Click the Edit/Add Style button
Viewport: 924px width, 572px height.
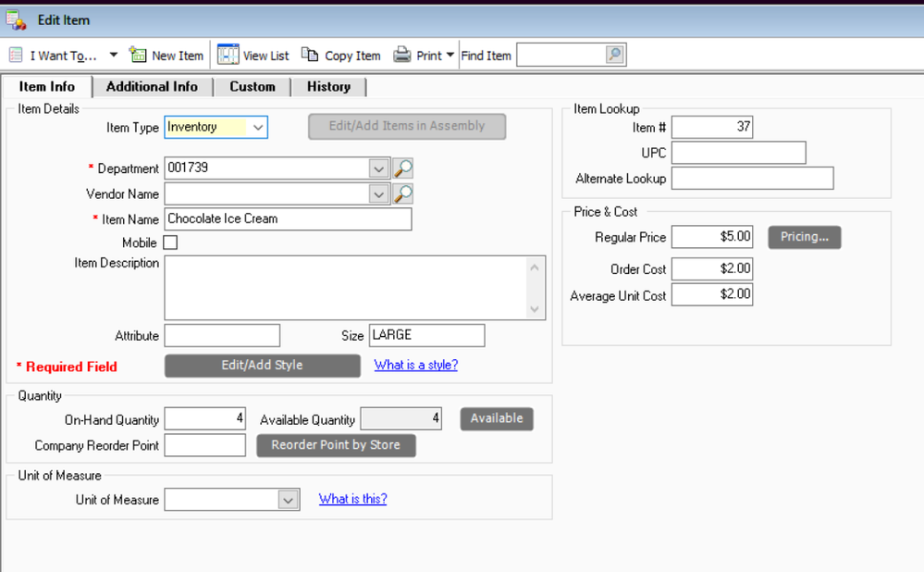click(x=263, y=366)
